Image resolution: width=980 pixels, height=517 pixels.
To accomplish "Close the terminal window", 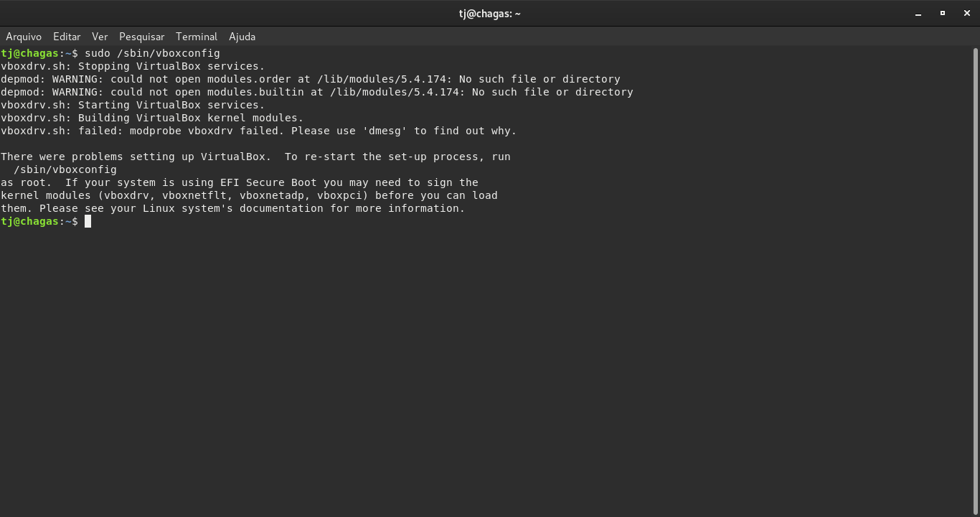I will tap(967, 13).
